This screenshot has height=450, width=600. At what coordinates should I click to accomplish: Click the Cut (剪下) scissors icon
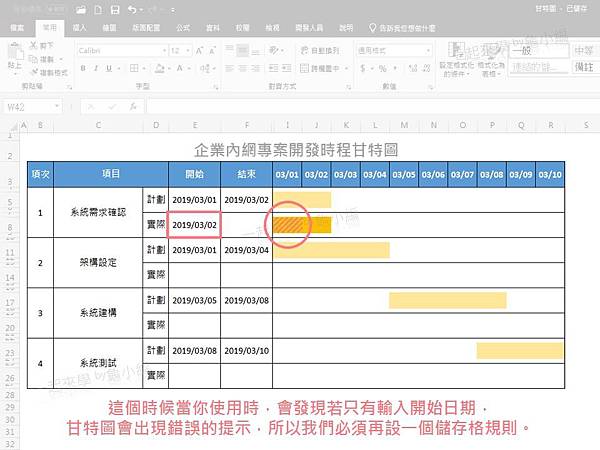[34, 46]
